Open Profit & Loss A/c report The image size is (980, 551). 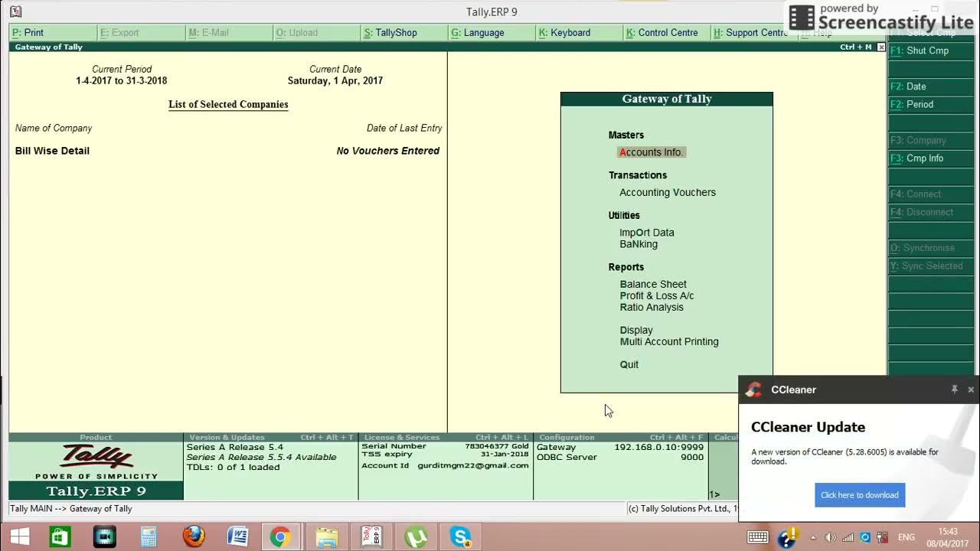coord(657,296)
